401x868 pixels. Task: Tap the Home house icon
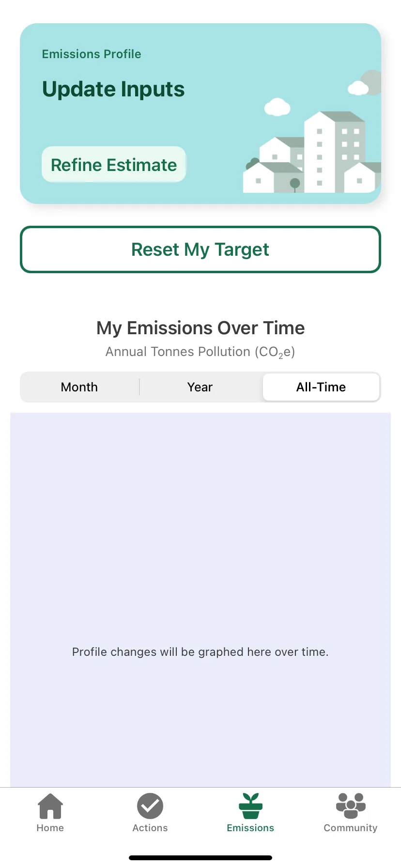pyautogui.click(x=50, y=806)
